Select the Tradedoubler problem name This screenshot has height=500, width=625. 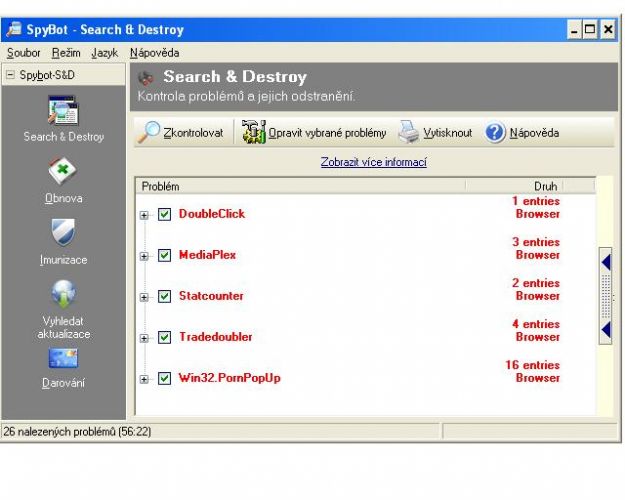pyautogui.click(x=215, y=337)
